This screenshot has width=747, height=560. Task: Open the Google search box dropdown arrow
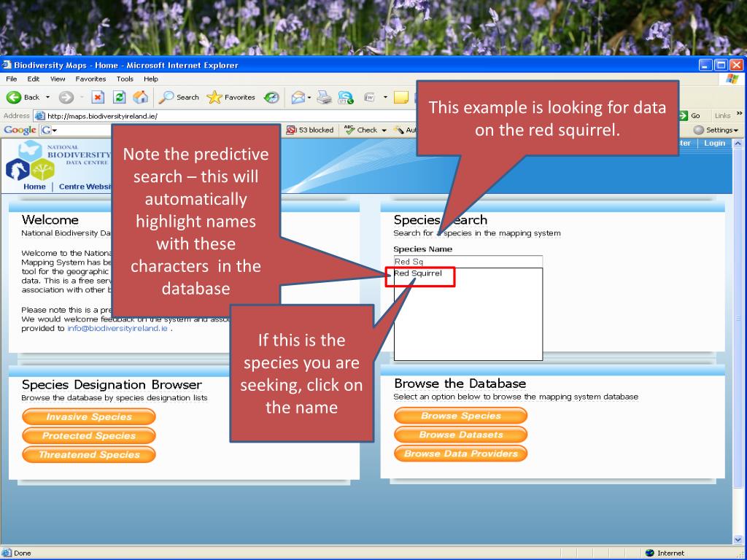coord(55,130)
